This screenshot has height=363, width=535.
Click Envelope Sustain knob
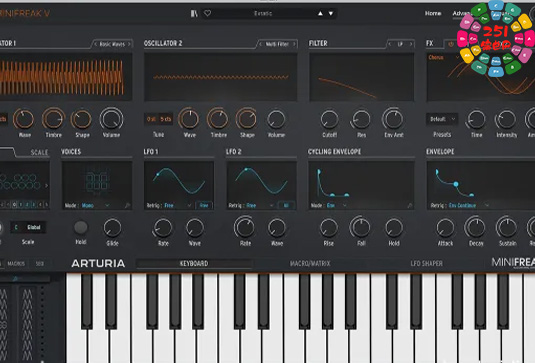coord(507,228)
